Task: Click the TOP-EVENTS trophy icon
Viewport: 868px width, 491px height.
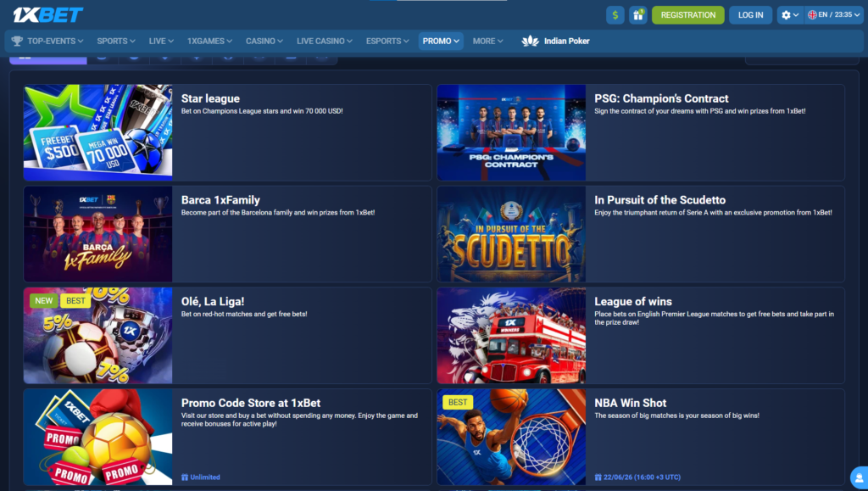Action: pos(17,41)
